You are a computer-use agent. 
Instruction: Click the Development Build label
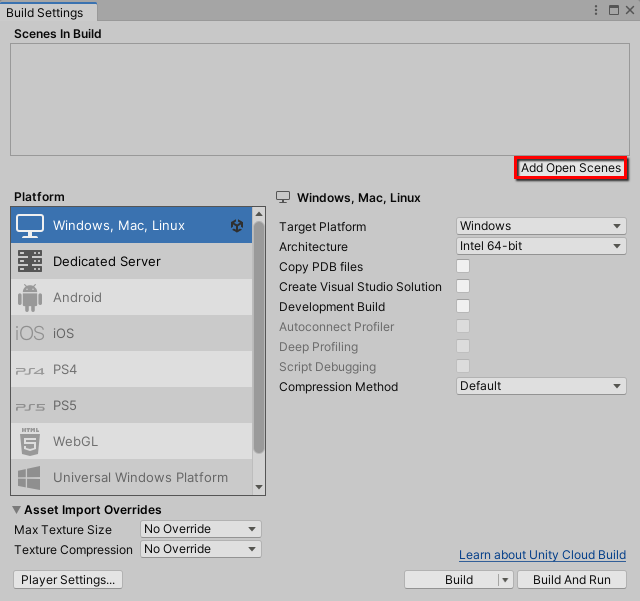pos(332,307)
